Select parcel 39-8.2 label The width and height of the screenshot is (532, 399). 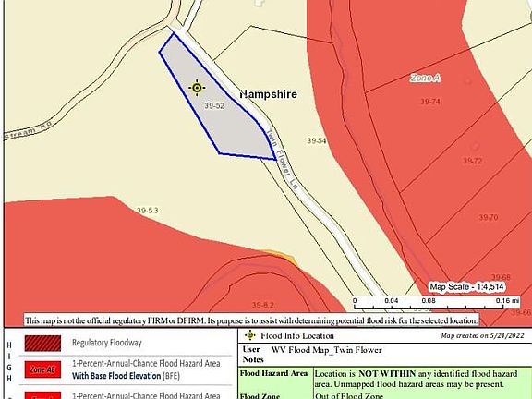coord(263,305)
